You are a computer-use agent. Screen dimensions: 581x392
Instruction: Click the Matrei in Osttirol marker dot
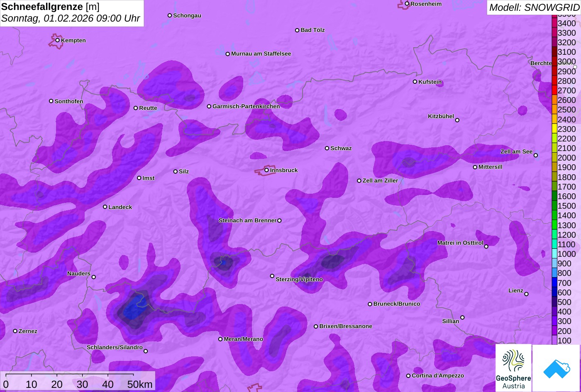pyautogui.click(x=486, y=247)
